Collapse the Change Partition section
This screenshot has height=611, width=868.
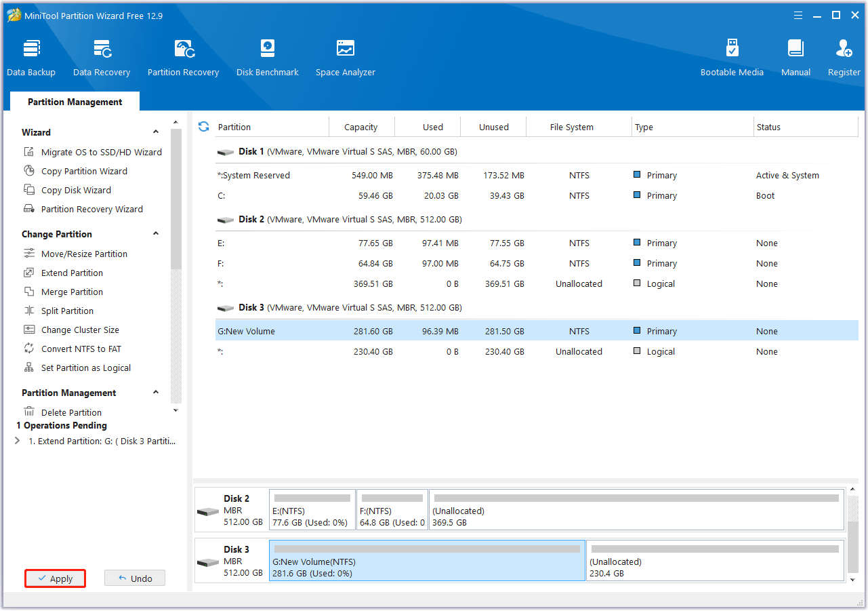(x=156, y=234)
